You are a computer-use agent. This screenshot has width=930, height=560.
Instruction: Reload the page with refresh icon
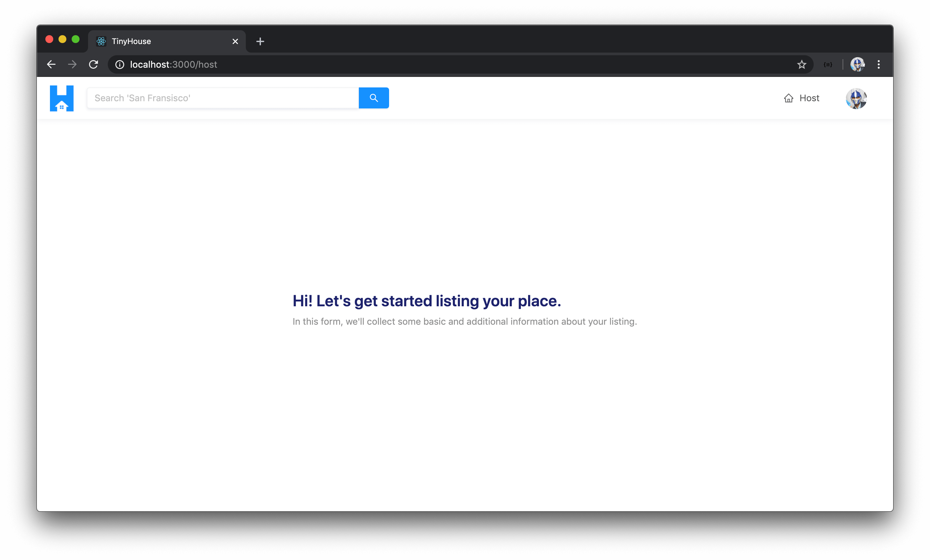tap(94, 64)
